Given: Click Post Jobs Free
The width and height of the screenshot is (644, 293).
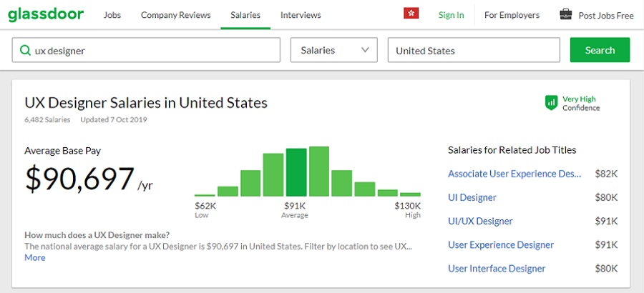Looking at the screenshot, I should (x=606, y=16).
